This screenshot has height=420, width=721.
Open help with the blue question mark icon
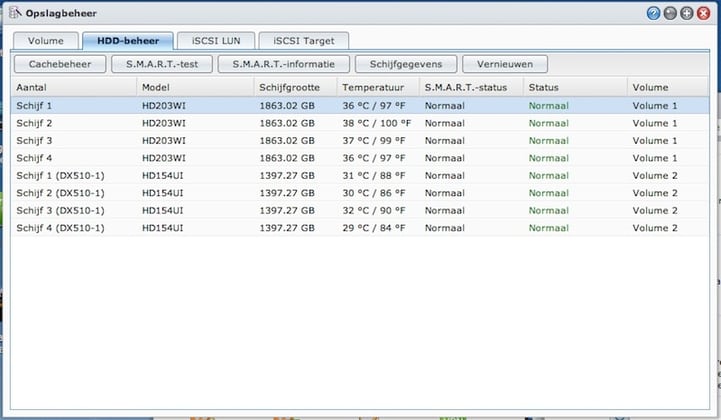point(654,13)
